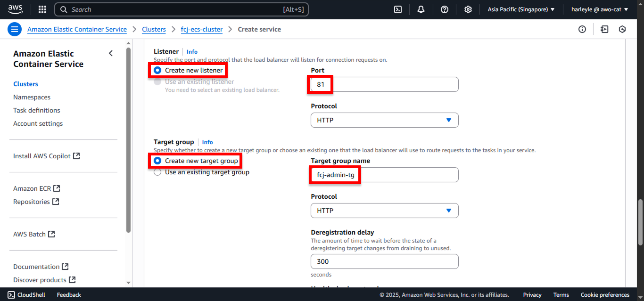Click the CloudShell icon in the footer
The image size is (644, 301).
[x=11, y=295]
